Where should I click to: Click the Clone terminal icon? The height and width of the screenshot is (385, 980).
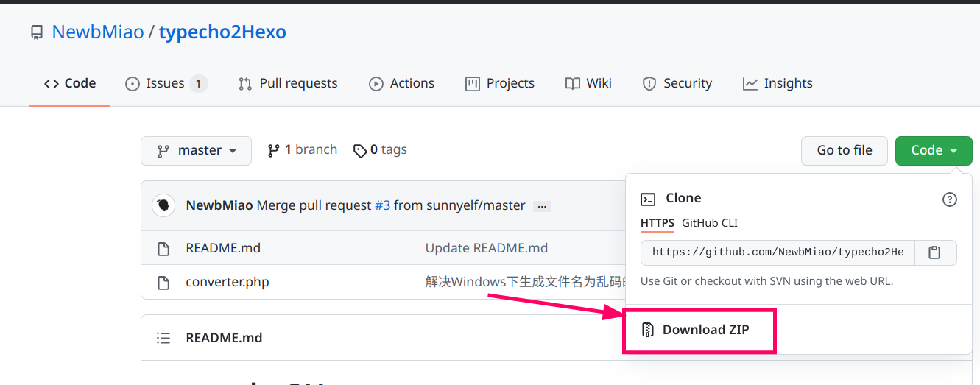[648, 199]
